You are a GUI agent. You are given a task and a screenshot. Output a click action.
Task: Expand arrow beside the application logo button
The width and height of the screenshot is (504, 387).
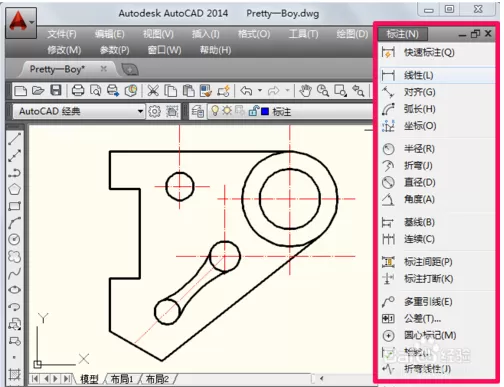click(32, 22)
